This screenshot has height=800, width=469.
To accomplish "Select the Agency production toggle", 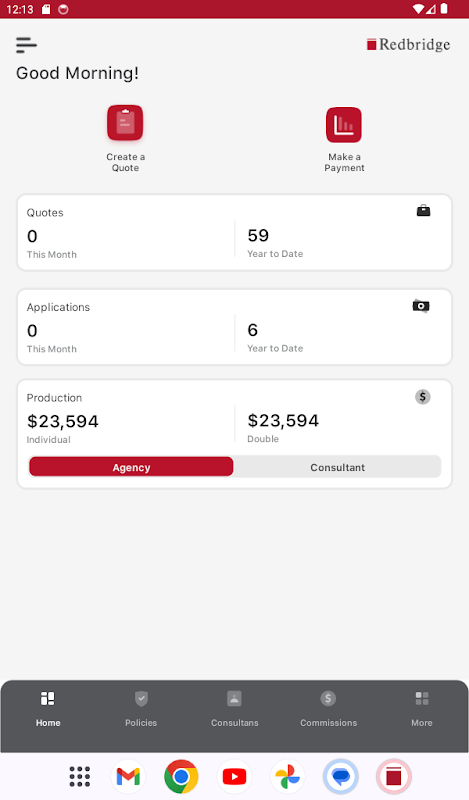I will click(131, 467).
